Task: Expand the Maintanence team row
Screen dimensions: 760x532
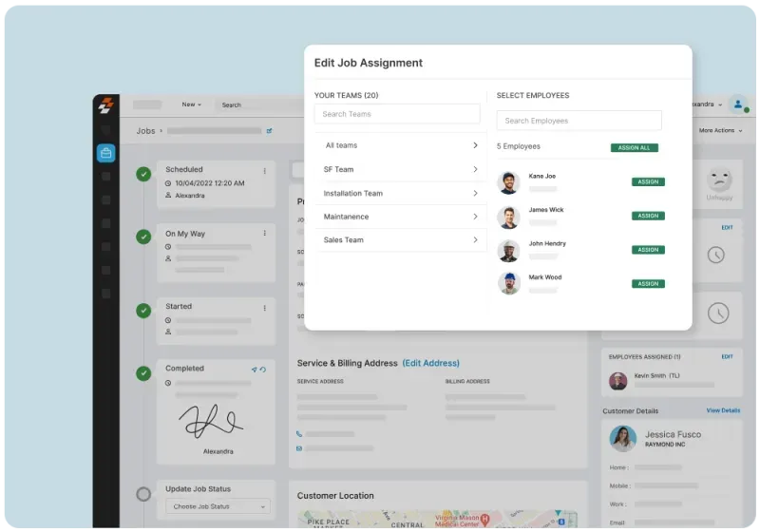Action: coord(401,217)
